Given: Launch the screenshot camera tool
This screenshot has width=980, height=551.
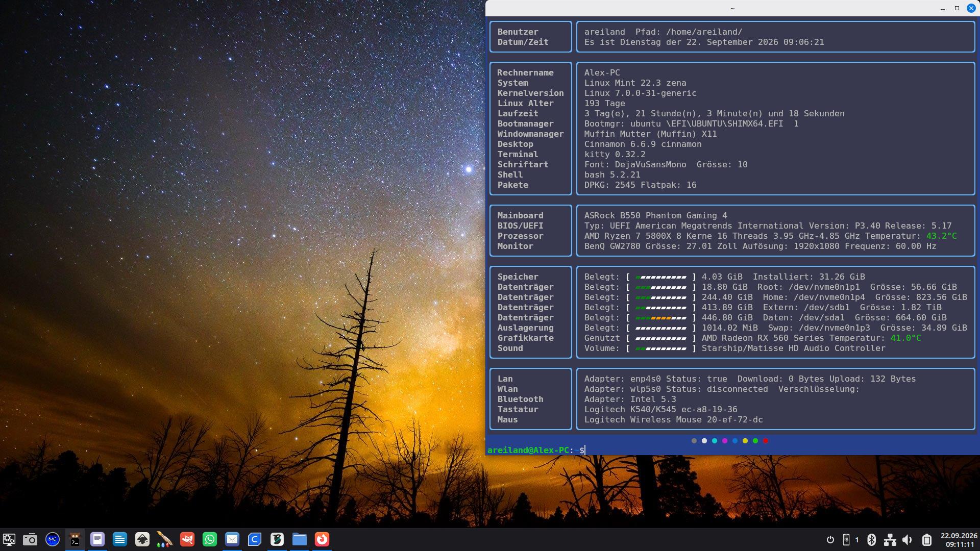Looking at the screenshot, I should pyautogui.click(x=30, y=539).
